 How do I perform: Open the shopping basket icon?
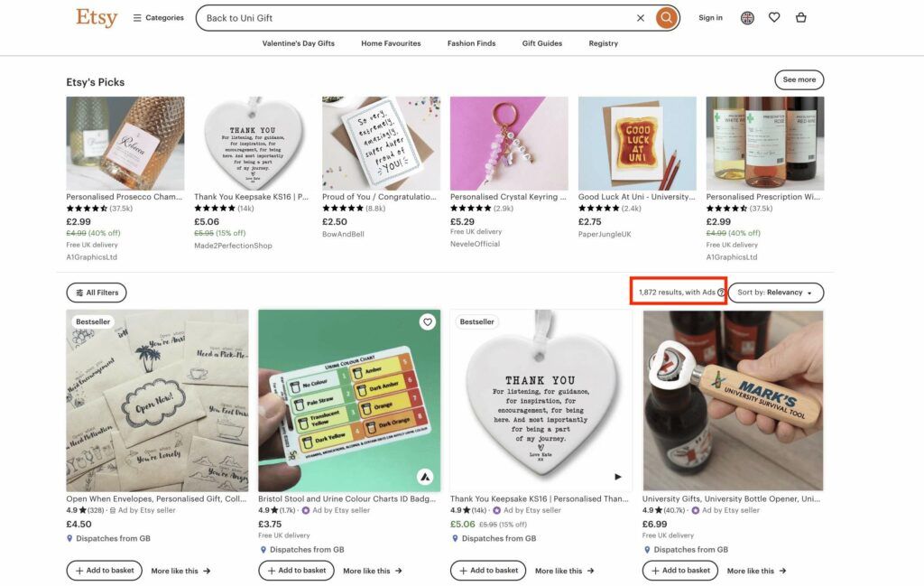point(801,16)
